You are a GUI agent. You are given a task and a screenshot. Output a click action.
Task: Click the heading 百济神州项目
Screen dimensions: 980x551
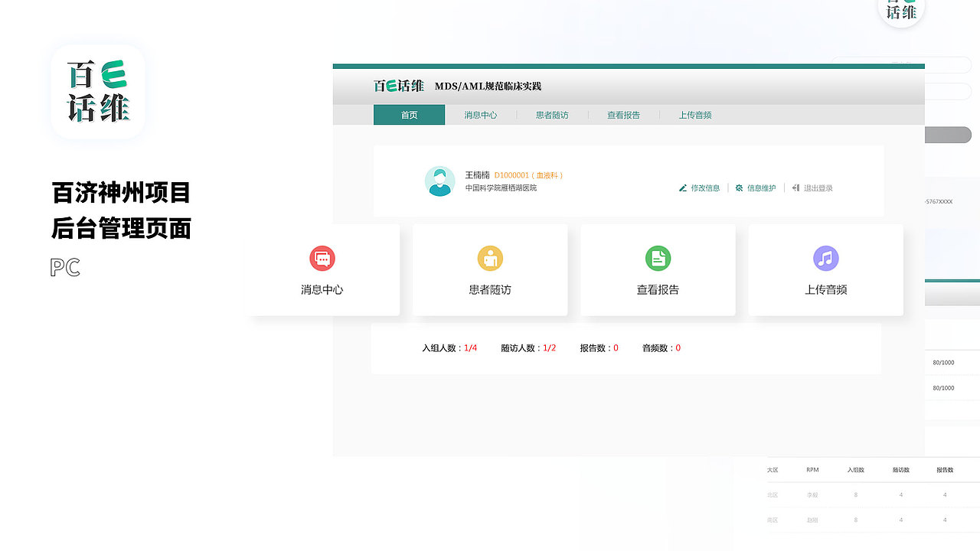(x=121, y=192)
